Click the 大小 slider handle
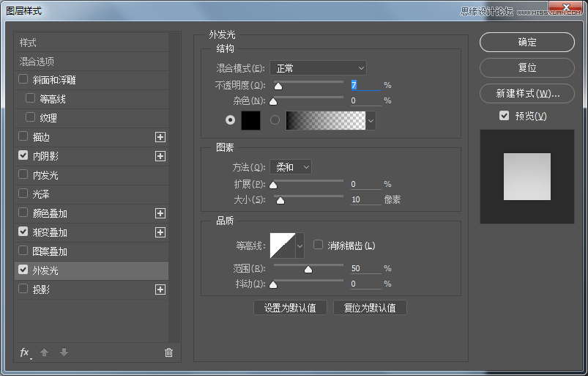 [x=280, y=200]
